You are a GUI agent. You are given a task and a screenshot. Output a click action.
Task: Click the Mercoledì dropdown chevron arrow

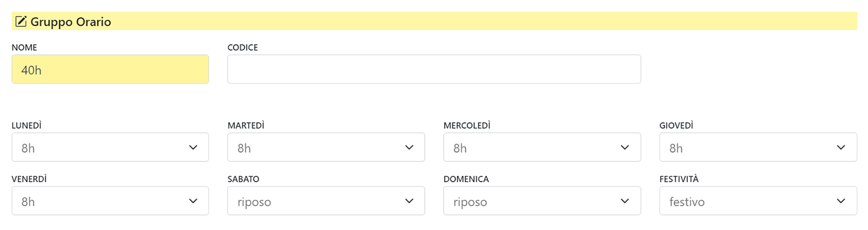coord(625,147)
